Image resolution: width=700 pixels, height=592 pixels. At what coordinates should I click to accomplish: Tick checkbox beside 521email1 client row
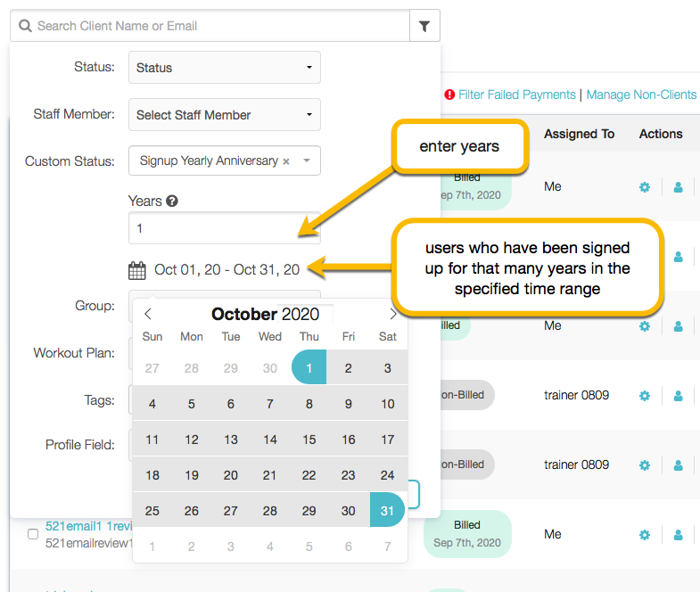click(x=33, y=534)
